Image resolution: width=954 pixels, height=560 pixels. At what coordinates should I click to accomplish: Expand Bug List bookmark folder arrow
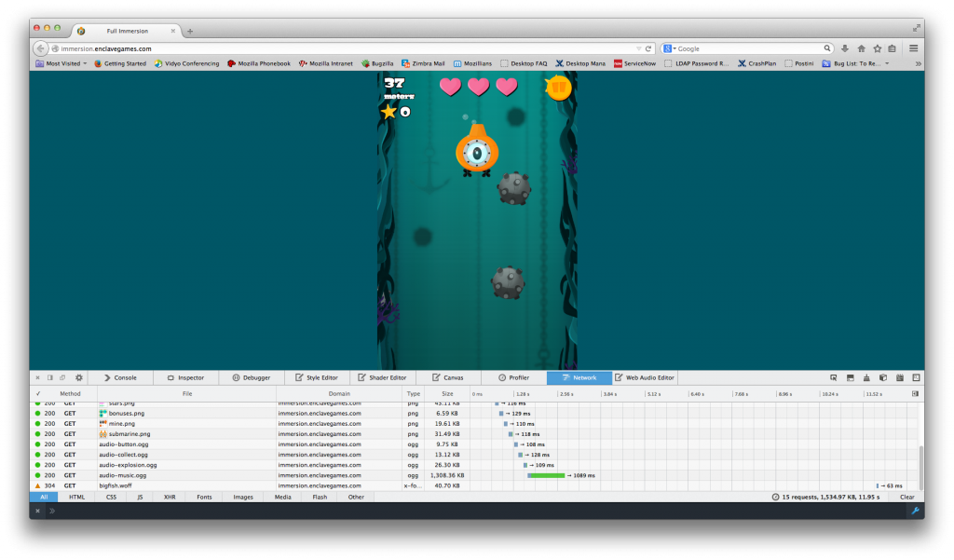pos(887,63)
